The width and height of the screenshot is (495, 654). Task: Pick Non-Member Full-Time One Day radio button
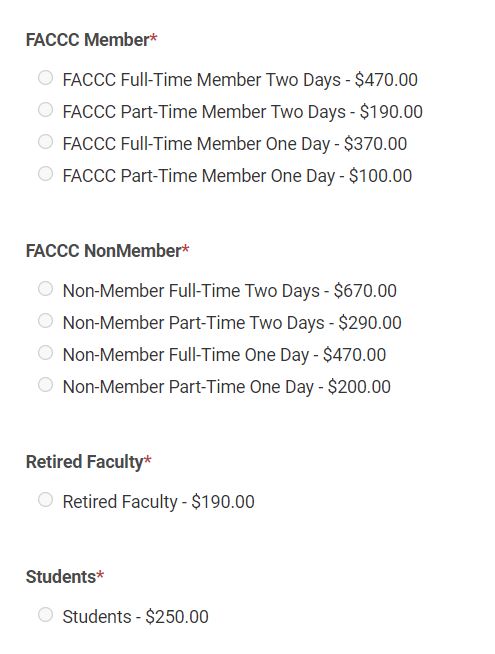(45, 353)
